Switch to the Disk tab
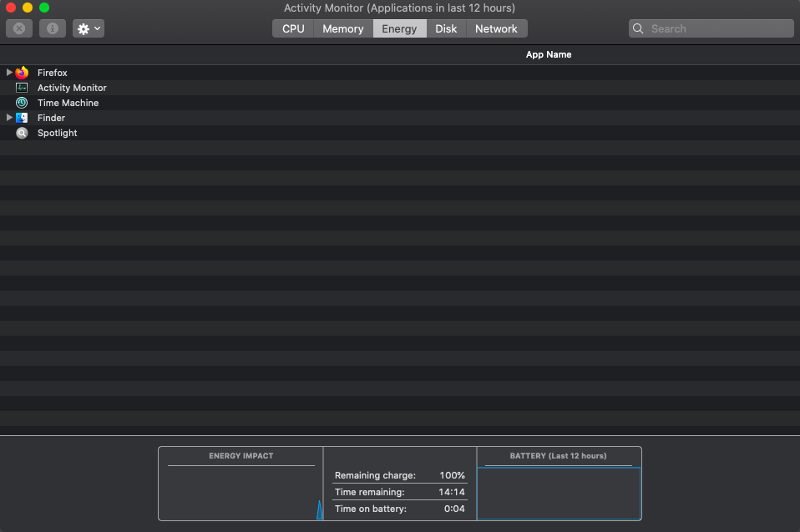800x532 pixels. click(x=446, y=28)
